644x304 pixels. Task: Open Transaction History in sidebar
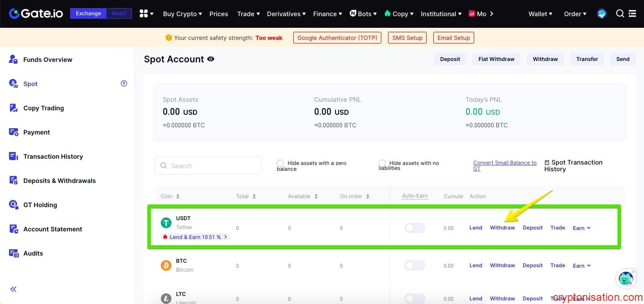click(x=53, y=156)
